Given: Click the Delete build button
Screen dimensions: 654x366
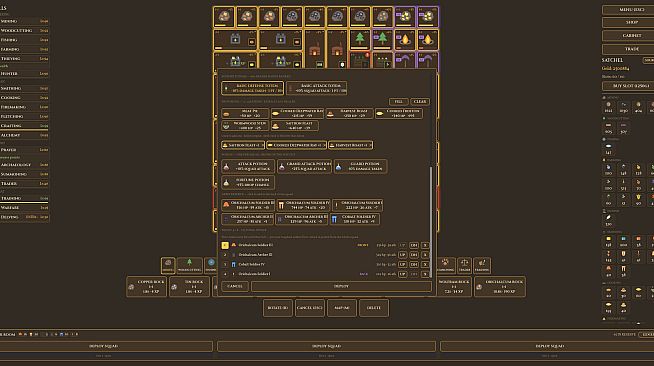Looking at the screenshot, I should pos(374,308).
